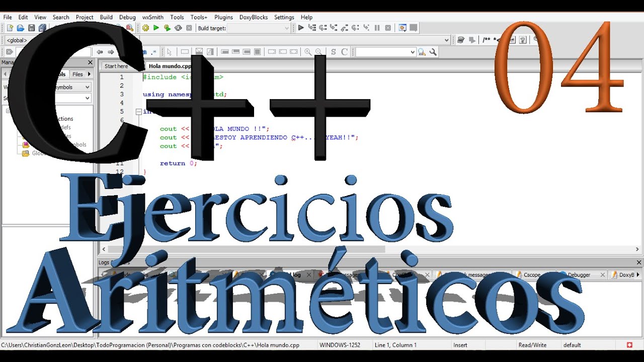This screenshot has width=644, height=362.
Task: Click the Run to cursor debug icon
Action: [312, 28]
